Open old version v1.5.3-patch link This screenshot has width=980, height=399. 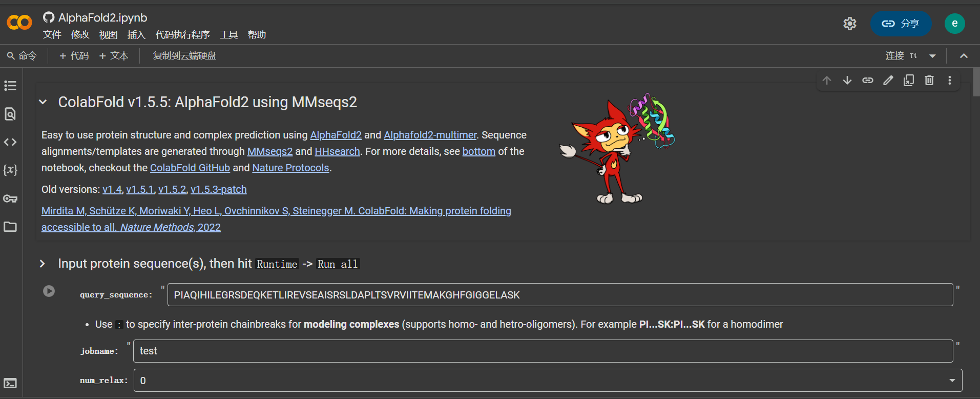[219, 189]
